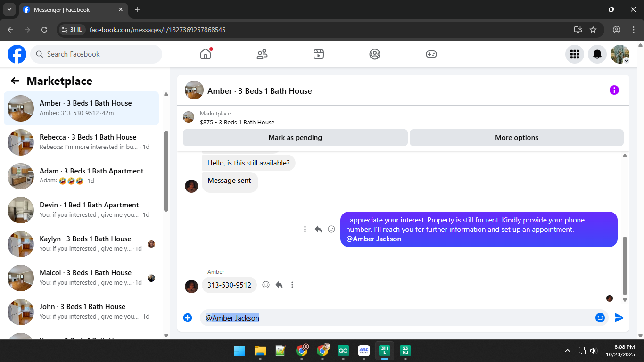Open Chrome tab search dropdown
The height and width of the screenshot is (362, 644).
click(x=9, y=9)
